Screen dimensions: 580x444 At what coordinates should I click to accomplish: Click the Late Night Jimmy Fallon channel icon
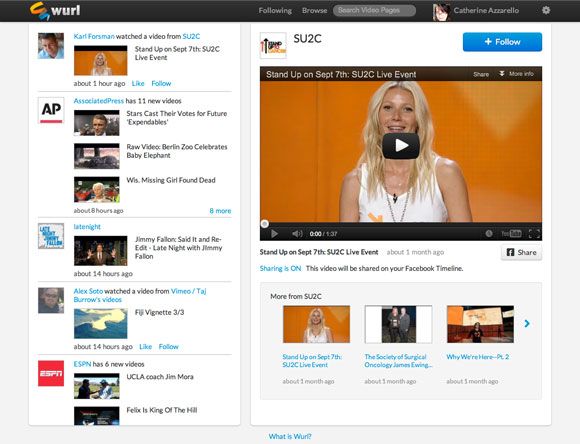click(51, 236)
